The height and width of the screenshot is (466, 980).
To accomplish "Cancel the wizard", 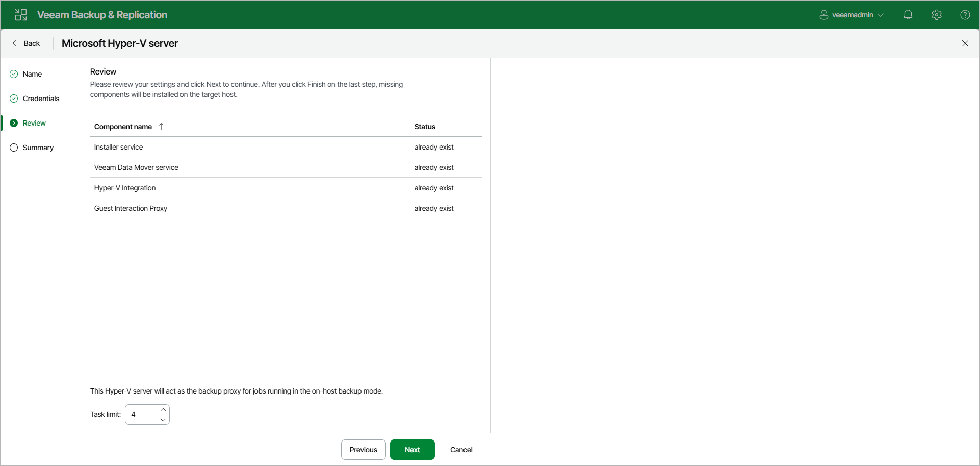I will pyautogui.click(x=461, y=450).
